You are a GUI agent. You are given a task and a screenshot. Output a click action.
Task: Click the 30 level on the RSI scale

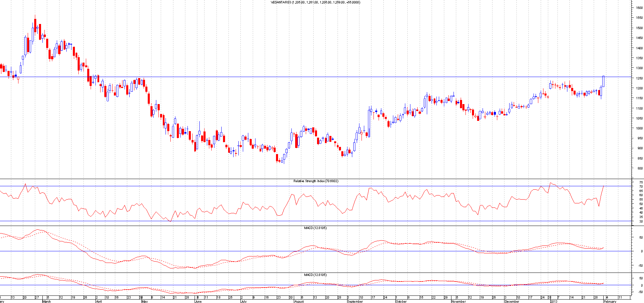click(x=641, y=222)
